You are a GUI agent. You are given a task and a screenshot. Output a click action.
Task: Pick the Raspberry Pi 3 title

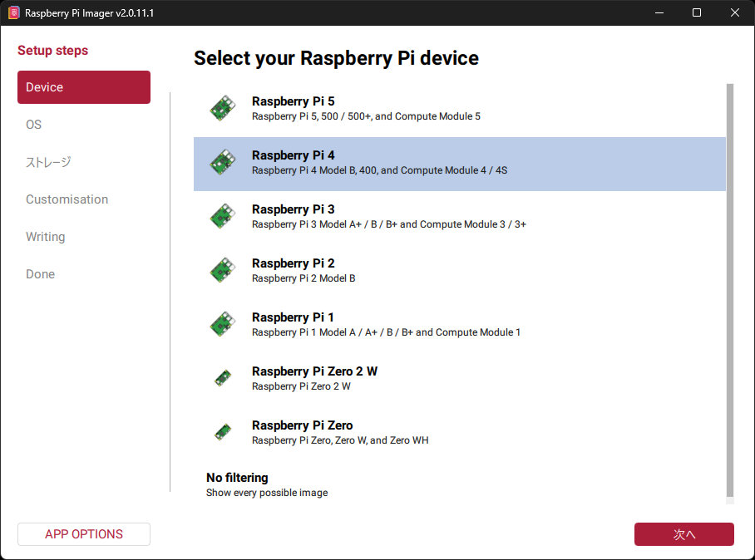(294, 209)
